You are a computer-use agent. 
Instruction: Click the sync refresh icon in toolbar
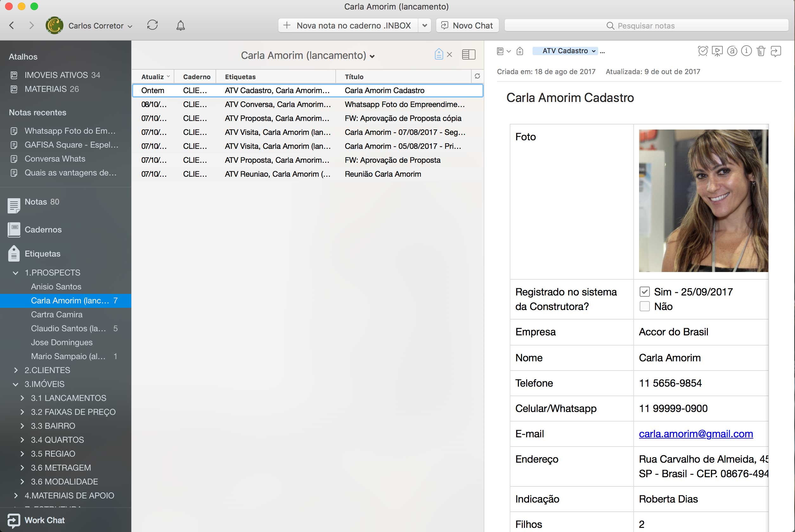tap(152, 25)
